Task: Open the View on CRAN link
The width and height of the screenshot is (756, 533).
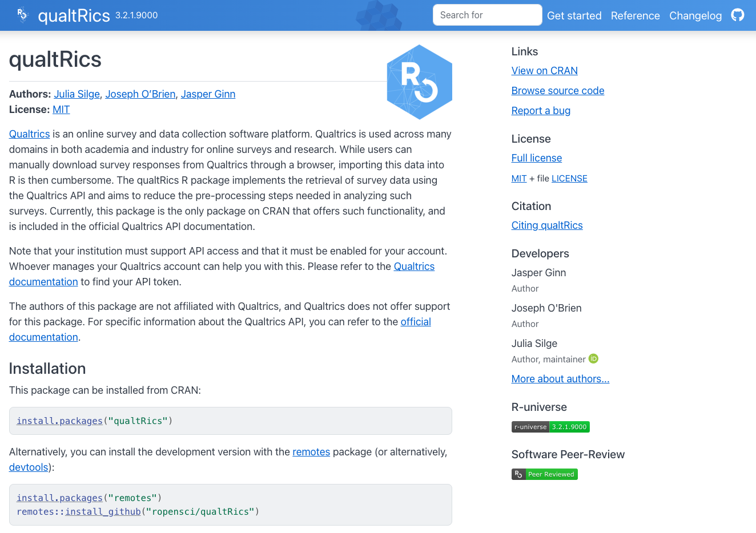Action: 544,71
